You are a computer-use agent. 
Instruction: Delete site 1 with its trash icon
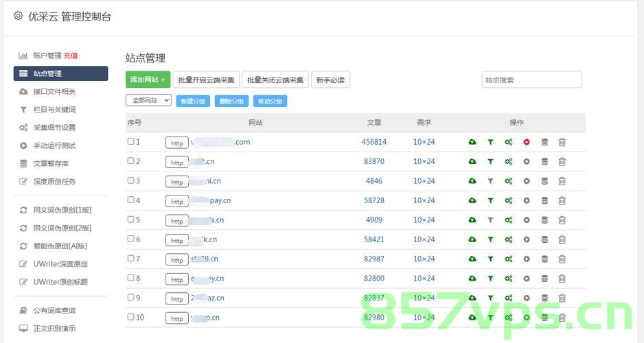tap(562, 142)
